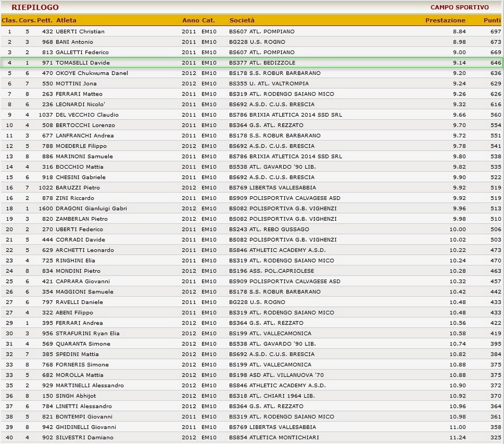Click the 697 points value
Screen dimensions: 504x444
click(496, 31)
